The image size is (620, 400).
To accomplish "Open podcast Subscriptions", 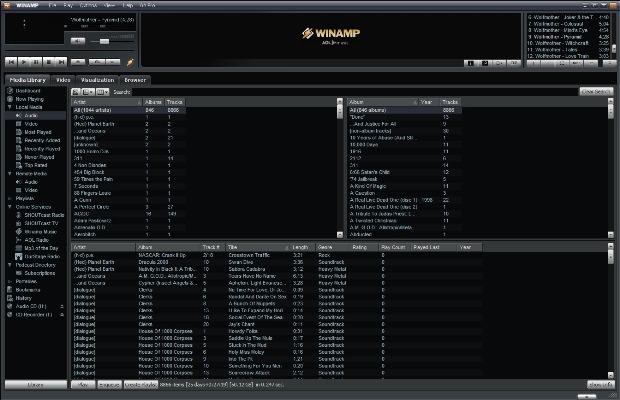I will [x=40, y=273].
